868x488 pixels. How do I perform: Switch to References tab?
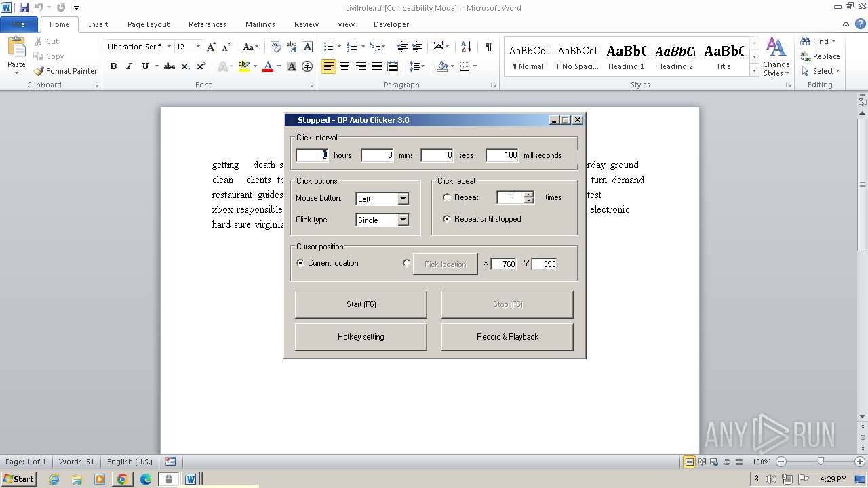(x=208, y=24)
